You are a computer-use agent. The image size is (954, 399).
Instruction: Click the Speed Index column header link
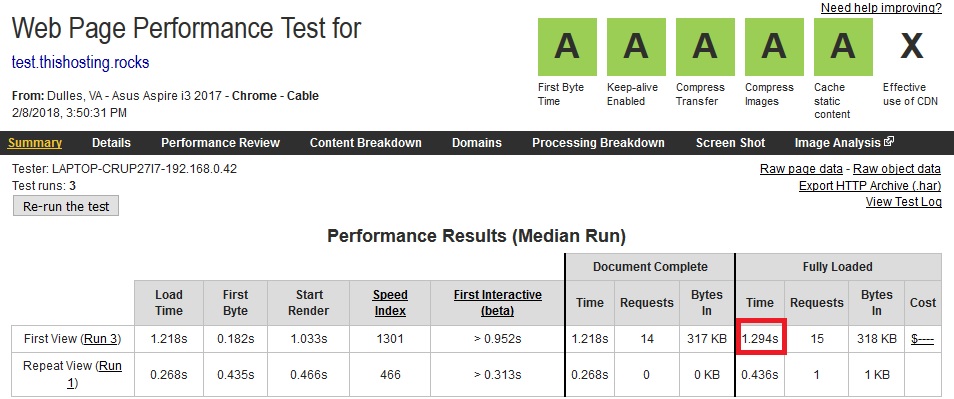[390, 302]
